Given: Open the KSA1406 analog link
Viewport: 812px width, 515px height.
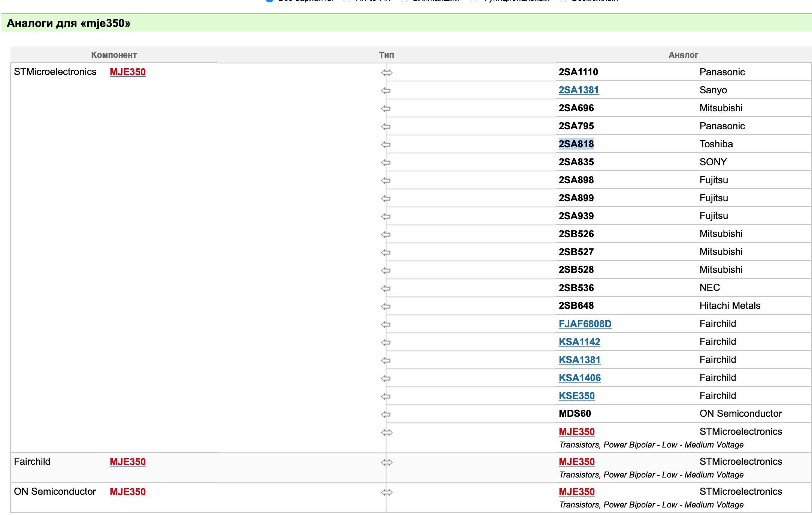Looking at the screenshot, I should [x=579, y=377].
